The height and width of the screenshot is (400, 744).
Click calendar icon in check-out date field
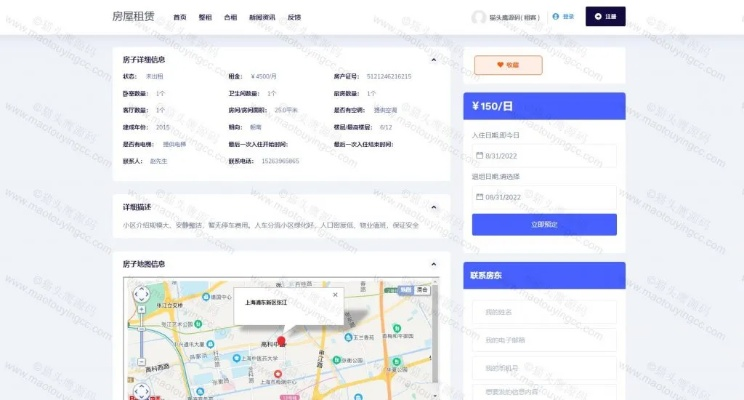479,197
